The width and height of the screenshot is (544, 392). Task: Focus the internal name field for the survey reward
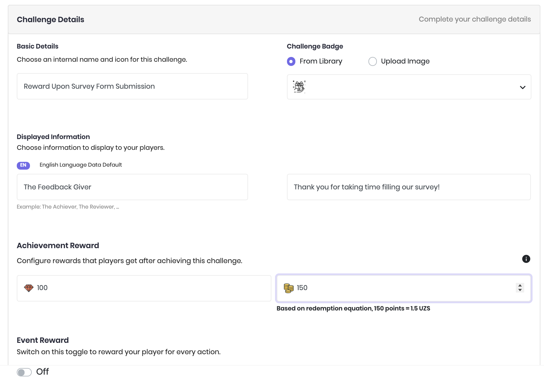tap(132, 86)
